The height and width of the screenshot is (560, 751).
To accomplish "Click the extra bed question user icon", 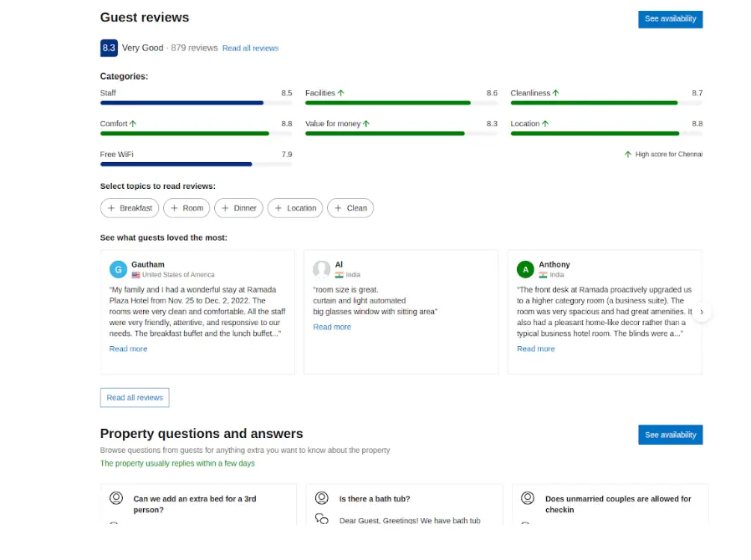I will click(116, 498).
